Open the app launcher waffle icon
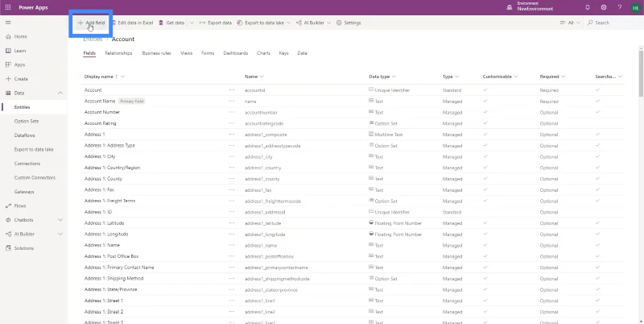644x324 pixels. (8, 7)
